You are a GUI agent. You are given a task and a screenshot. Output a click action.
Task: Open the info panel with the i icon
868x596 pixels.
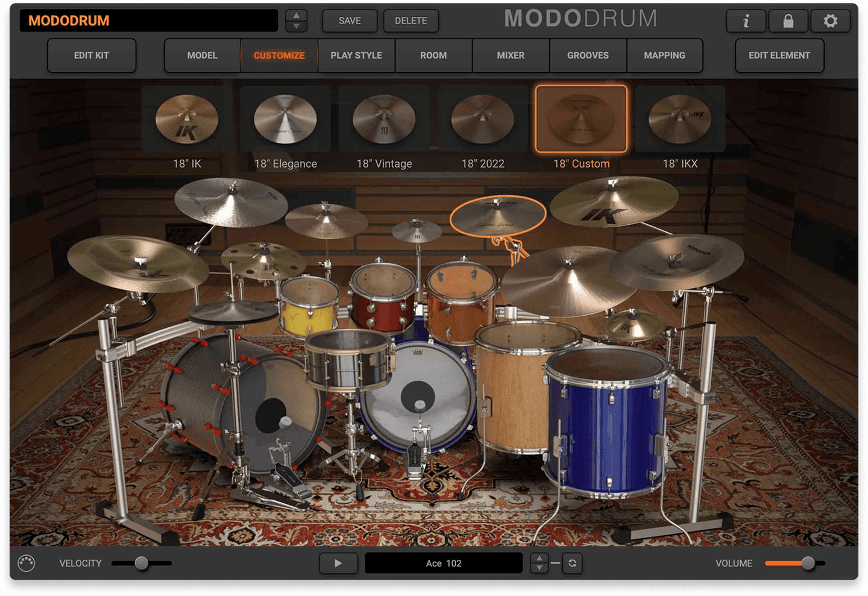[x=746, y=20]
